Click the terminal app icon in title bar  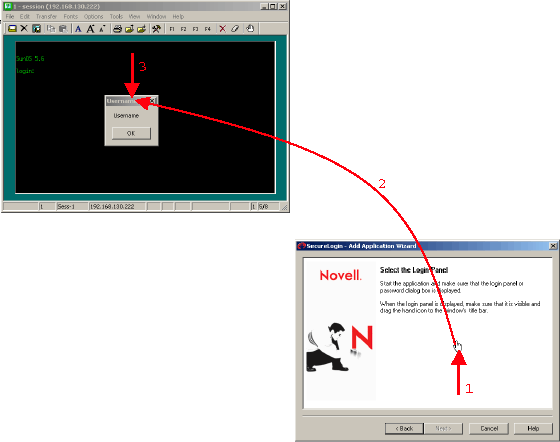coord(8,6)
